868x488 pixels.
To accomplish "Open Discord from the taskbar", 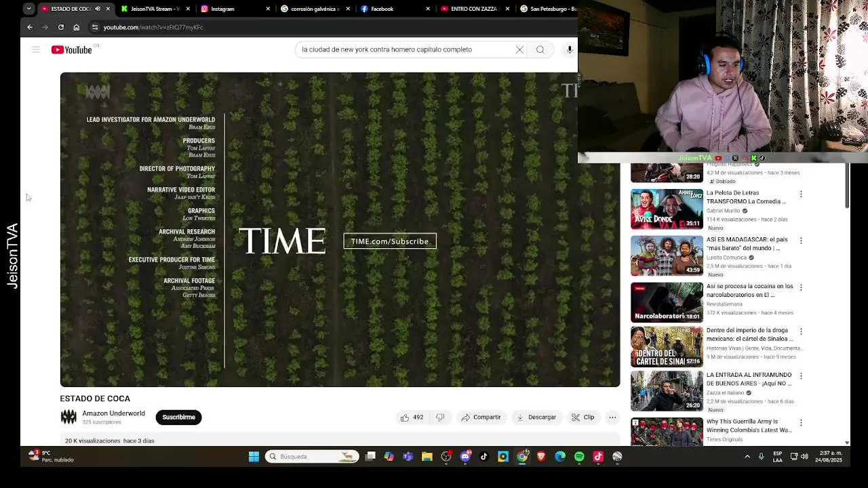I will coord(465,457).
